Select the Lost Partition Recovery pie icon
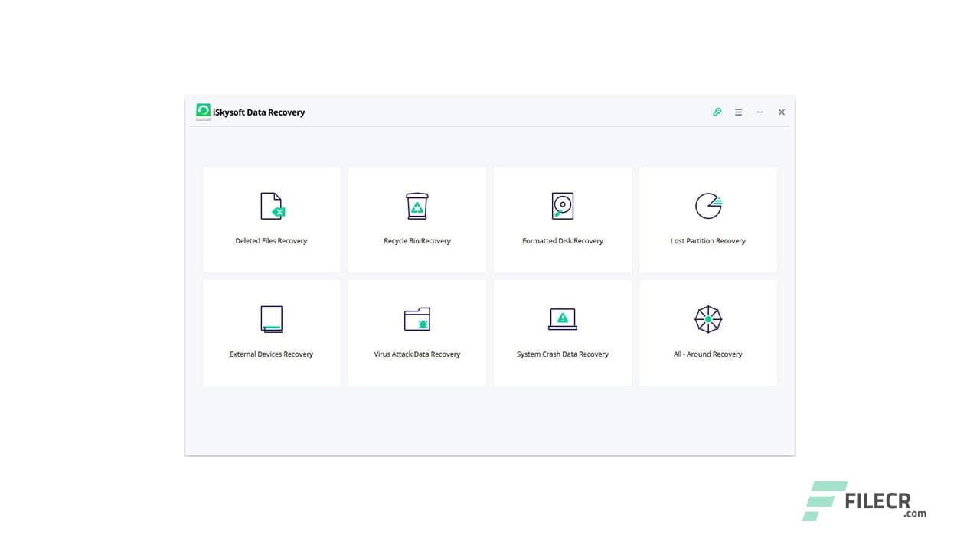980x551 pixels. [708, 205]
